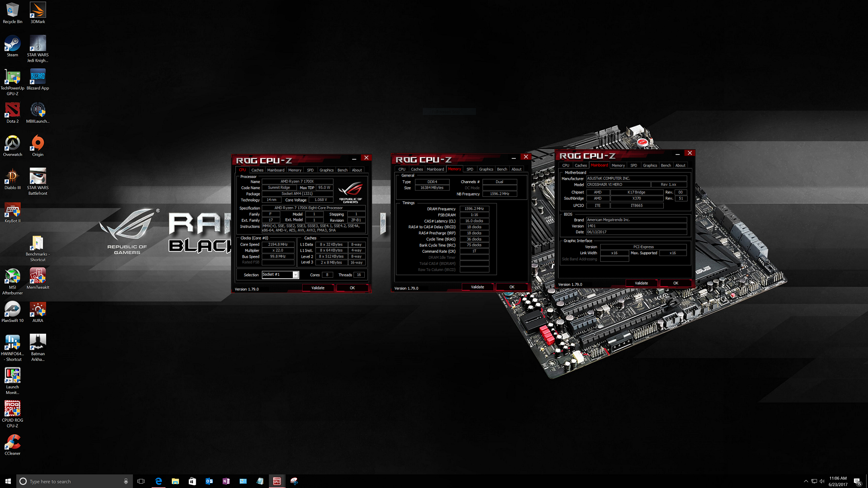The height and width of the screenshot is (488, 868).
Task: Open About tab in left CPU-Z window
Action: pyautogui.click(x=357, y=170)
